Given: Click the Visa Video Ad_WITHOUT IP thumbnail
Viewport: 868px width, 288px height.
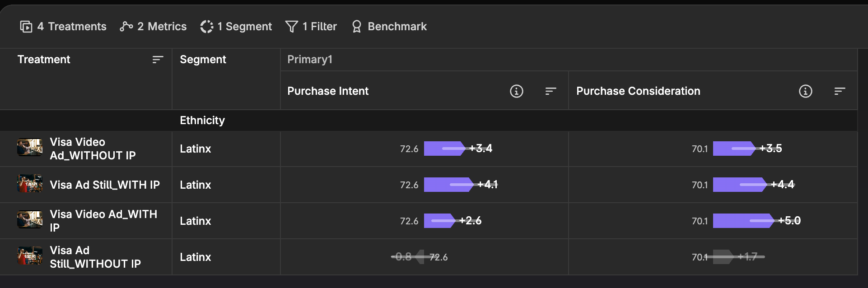Looking at the screenshot, I should coord(30,148).
